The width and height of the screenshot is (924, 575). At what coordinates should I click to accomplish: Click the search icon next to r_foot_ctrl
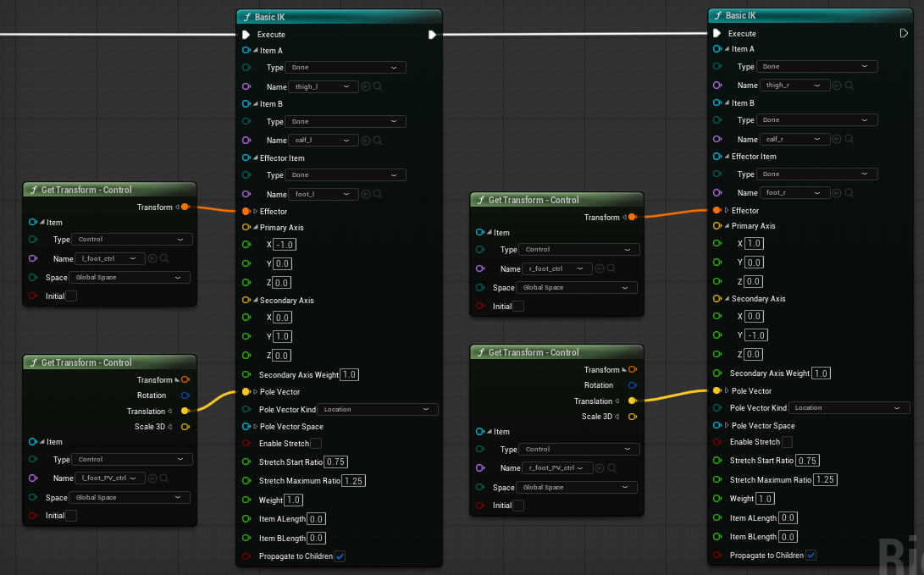(x=611, y=268)
